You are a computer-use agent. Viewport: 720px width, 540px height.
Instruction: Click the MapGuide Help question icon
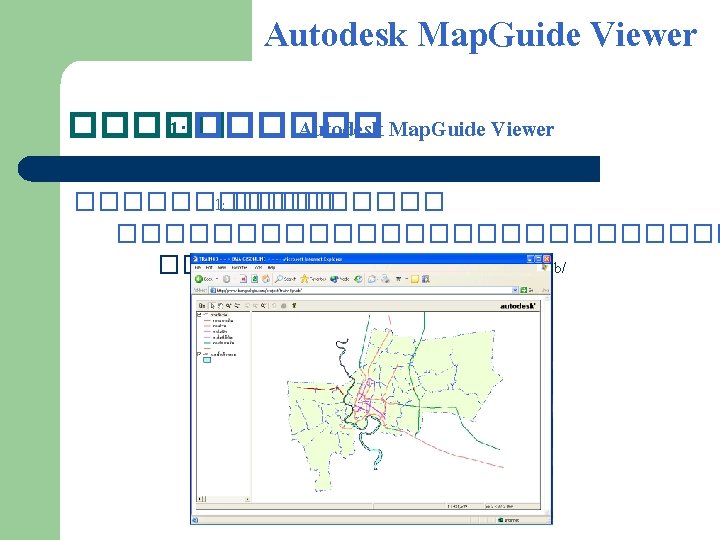tap(294, 306)
